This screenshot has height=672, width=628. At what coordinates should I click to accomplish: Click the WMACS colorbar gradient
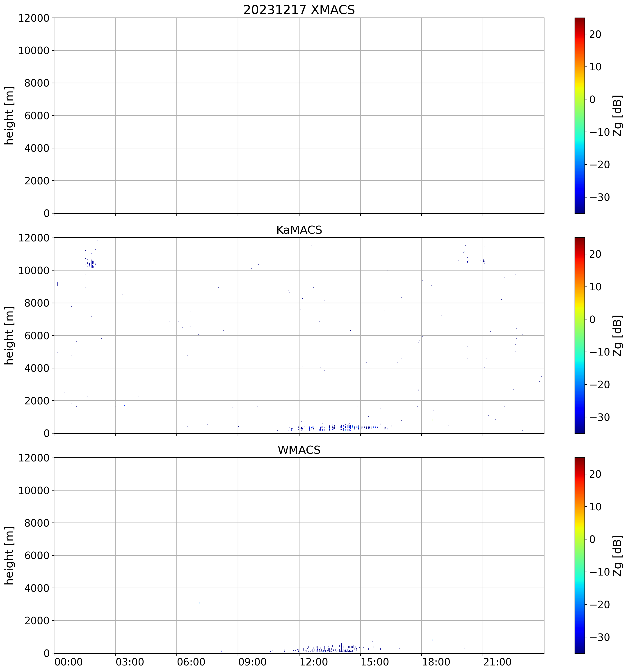pyautogui.click(x=579, y=555)
